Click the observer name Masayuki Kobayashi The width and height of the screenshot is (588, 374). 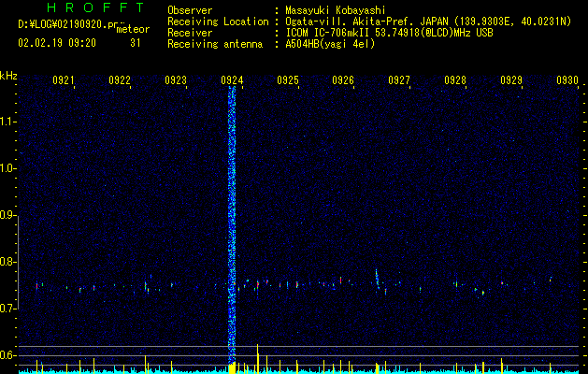pos(335,10)
